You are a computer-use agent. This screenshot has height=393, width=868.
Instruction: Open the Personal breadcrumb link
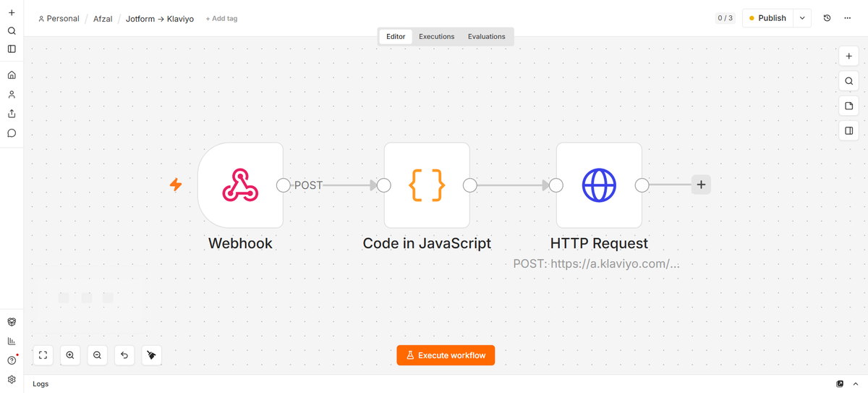(x=59, y=19)
